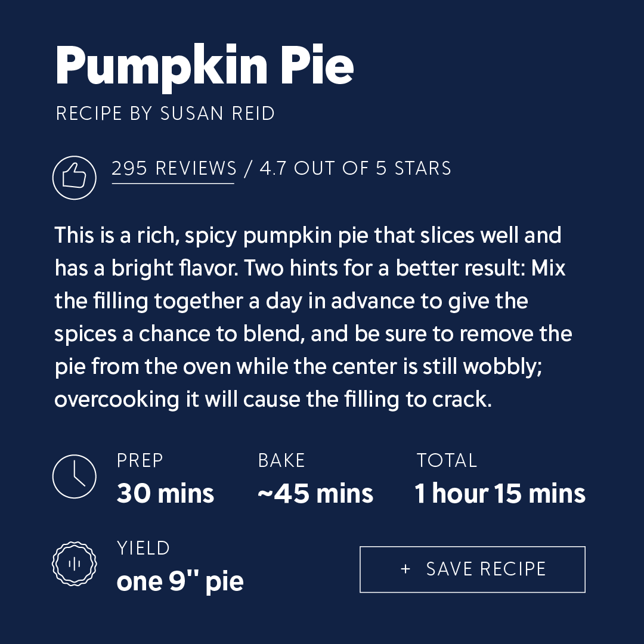This screenshot has width=644, height=644.
Task: Click Recipe by Susan Reid byline
Action: (x=165, y=113)
